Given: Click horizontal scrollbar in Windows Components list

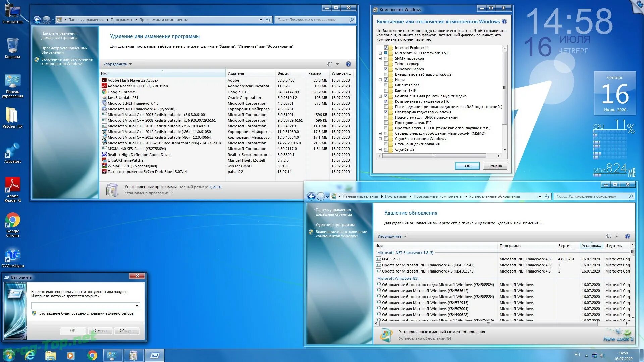Looking at the screenshot, I should (x=434, y=156).
